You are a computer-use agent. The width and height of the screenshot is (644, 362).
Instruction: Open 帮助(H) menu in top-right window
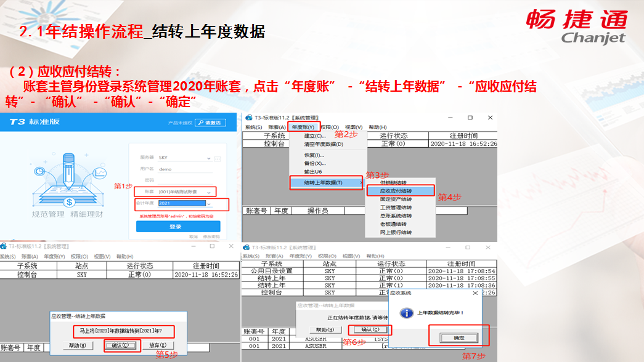(x=377, y=127)
